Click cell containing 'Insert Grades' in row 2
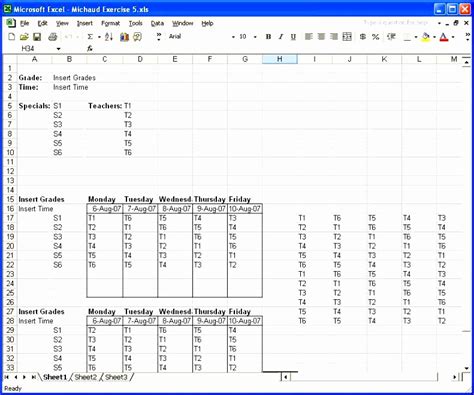 click(x=74, y=78)
